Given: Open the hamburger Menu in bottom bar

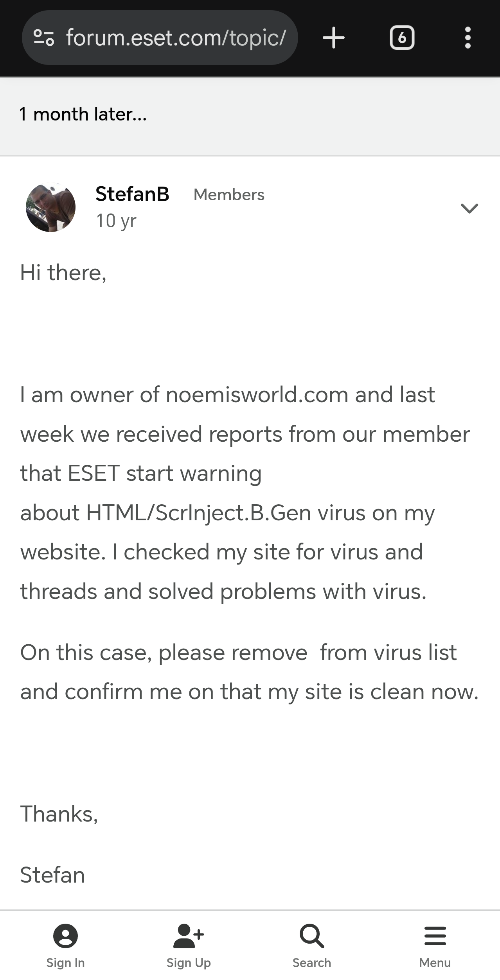Looking at the screenshot, I should coord(435,936).
